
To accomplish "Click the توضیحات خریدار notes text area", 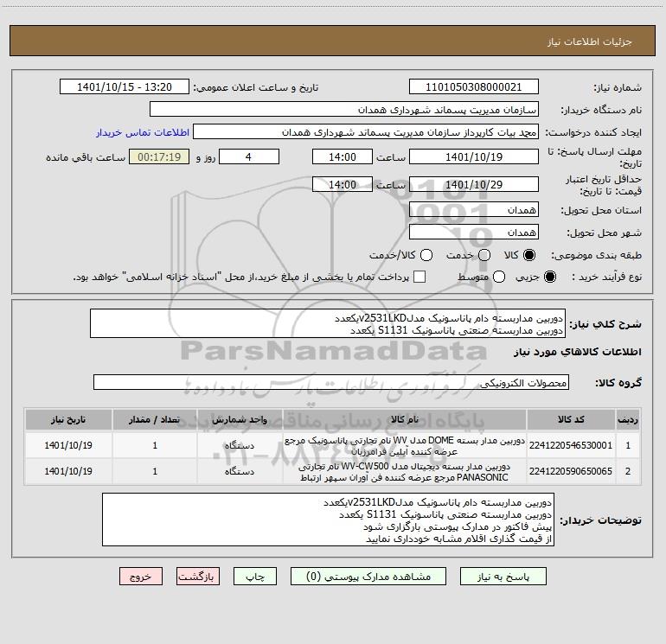I will click(x=328, y=520).
